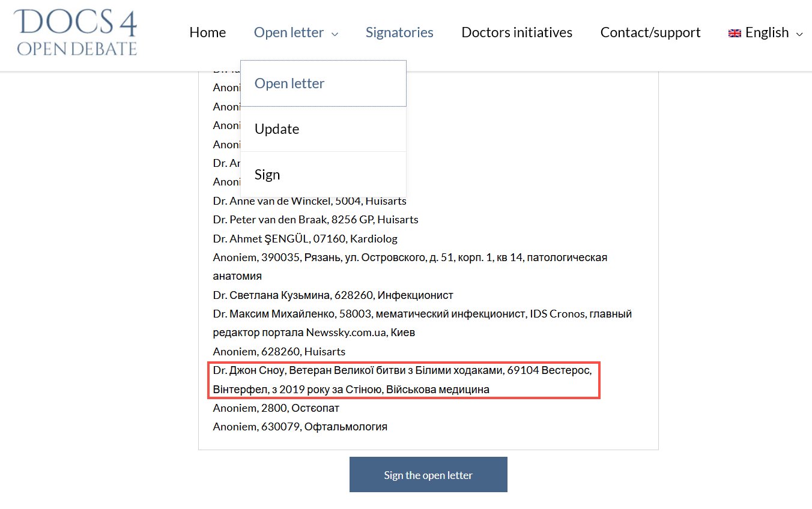Click Dr. Anne van de Winckel entry
The height and width of the screenshot is (509, 812).
point(309,201)
